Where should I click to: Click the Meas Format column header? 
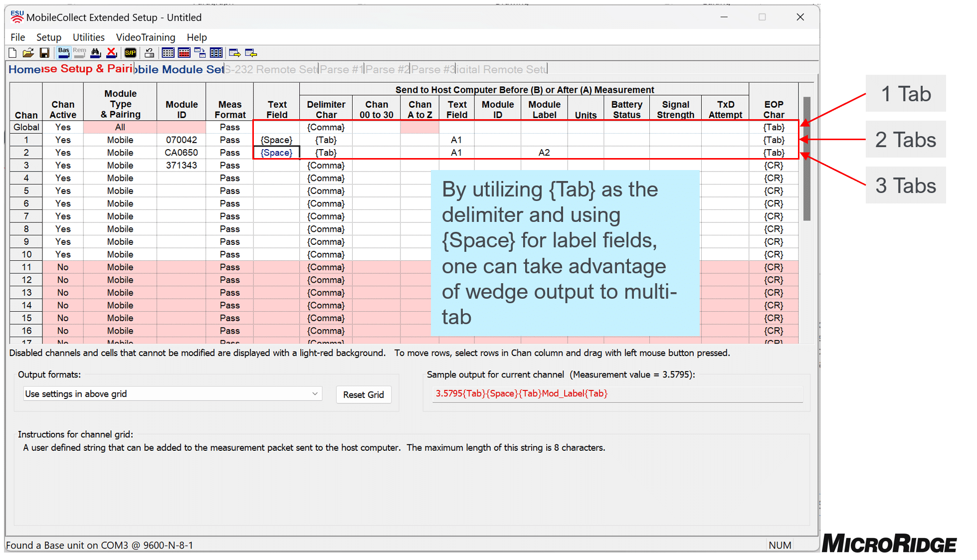pos(230,103)
